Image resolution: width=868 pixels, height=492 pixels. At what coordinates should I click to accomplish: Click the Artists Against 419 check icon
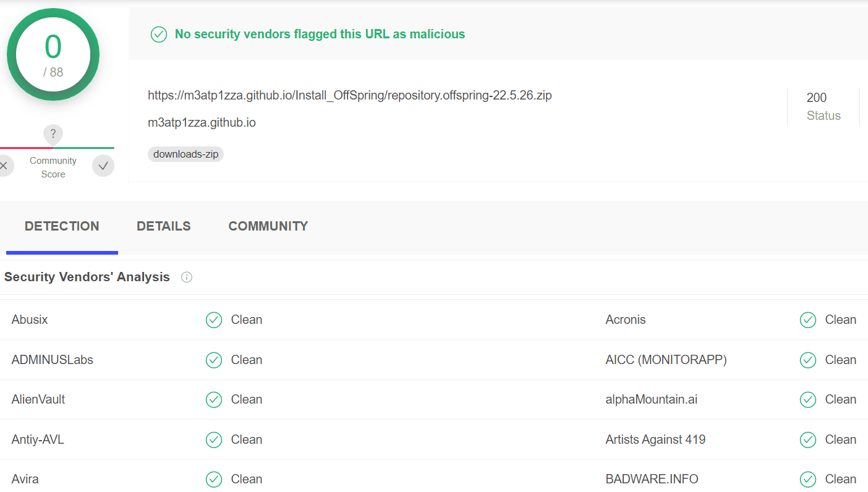tap(808, 439)
